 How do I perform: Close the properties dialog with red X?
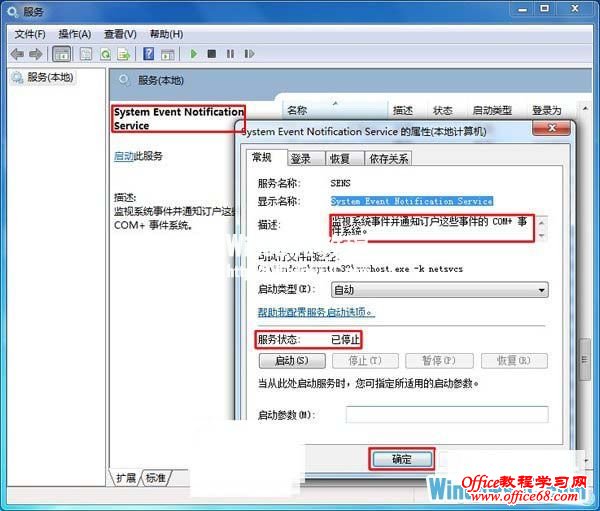pyautogui.click(x=551, y=128)
